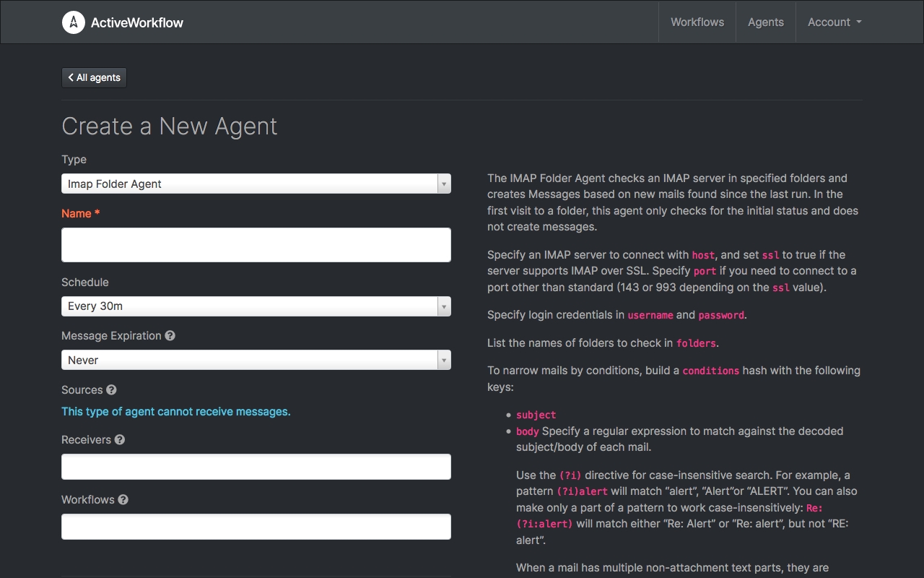This screenshot has width=924, height=578.
Task: Click the '(?i)' directive code text
Action: 570,475
